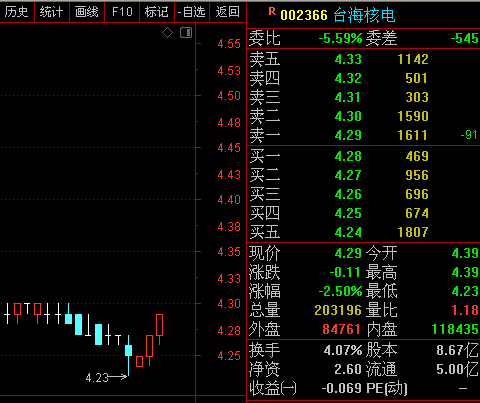Select the 画线 drawing tool
This screenshot has width=480, height=403.
87,12
